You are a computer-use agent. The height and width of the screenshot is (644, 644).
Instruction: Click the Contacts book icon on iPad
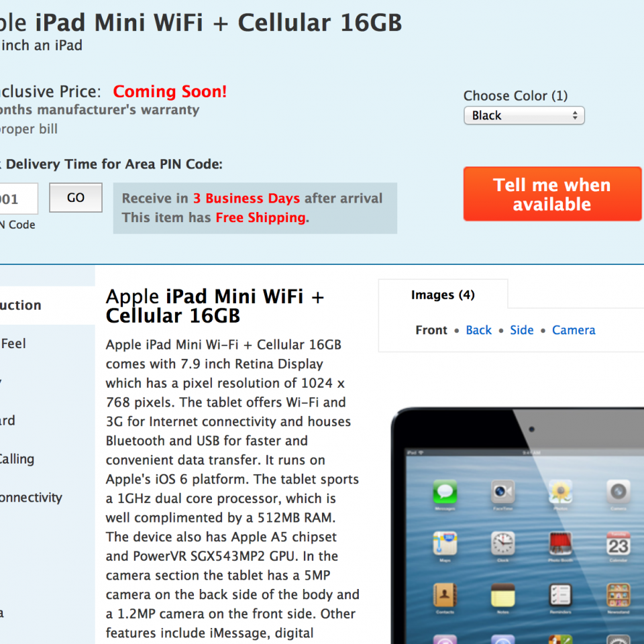445,595
